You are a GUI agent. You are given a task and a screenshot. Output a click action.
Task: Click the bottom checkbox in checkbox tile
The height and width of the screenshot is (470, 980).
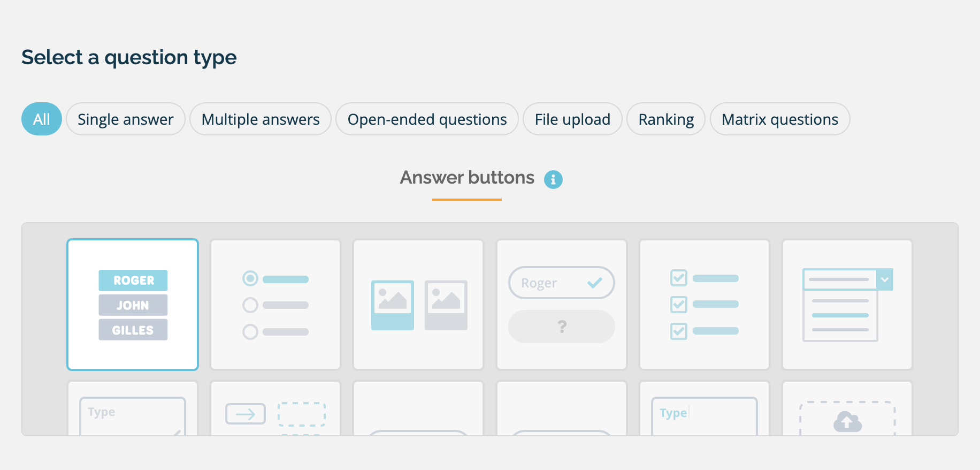[679, 331]
